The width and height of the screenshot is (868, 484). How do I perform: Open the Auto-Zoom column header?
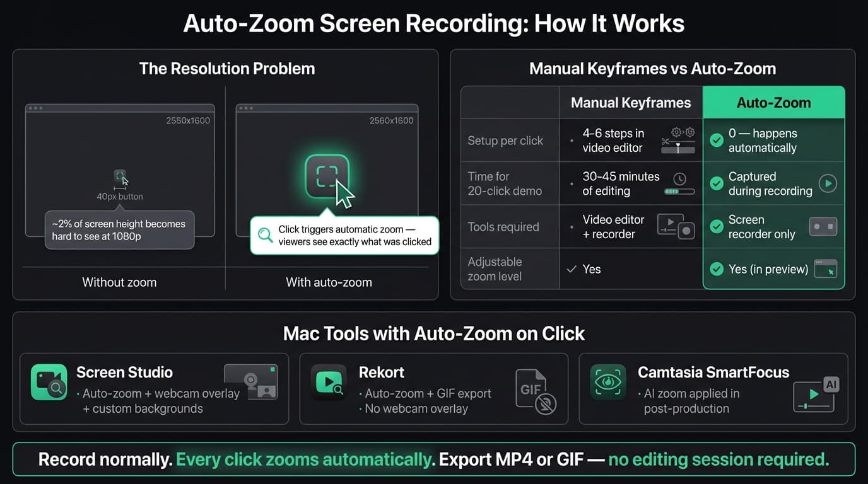coord(773,101)
